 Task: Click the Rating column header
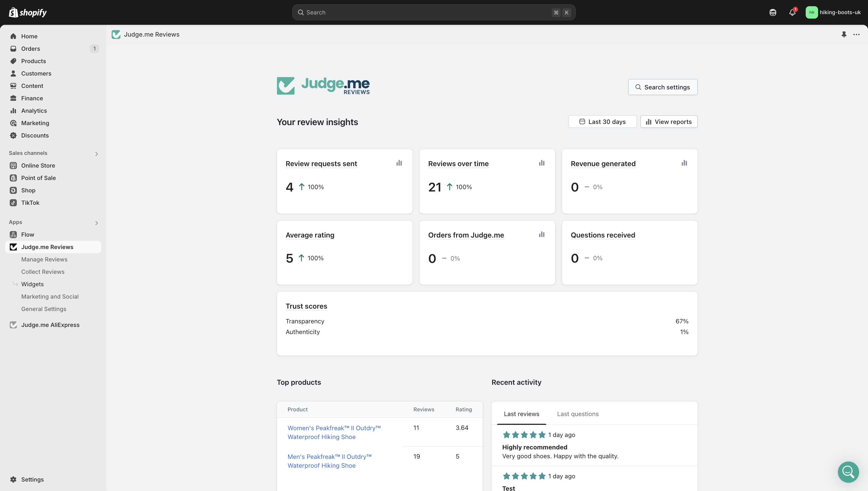pyautogui.click(x=464, y=409)
